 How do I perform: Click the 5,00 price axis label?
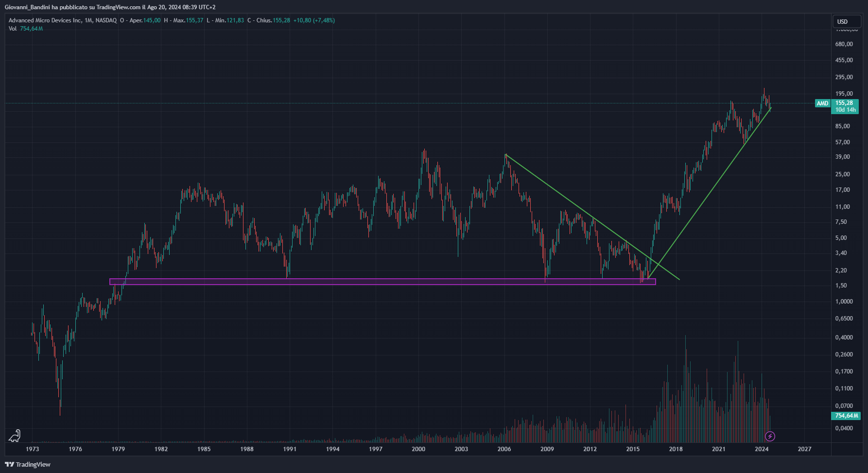[841, 238]
